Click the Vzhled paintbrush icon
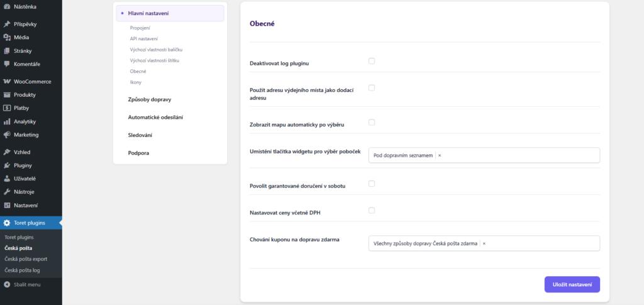The height and width of the screenshot is (305, 644). tap(6, 152)
